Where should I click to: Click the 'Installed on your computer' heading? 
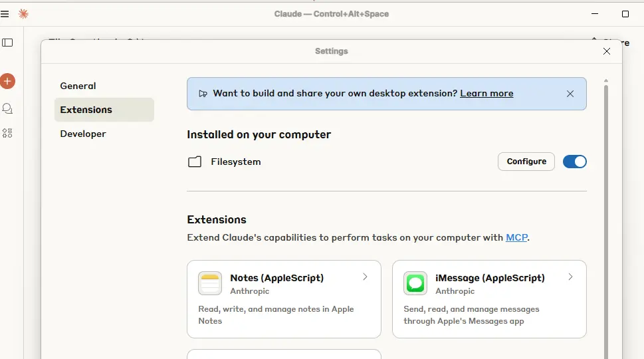[259, 135]
